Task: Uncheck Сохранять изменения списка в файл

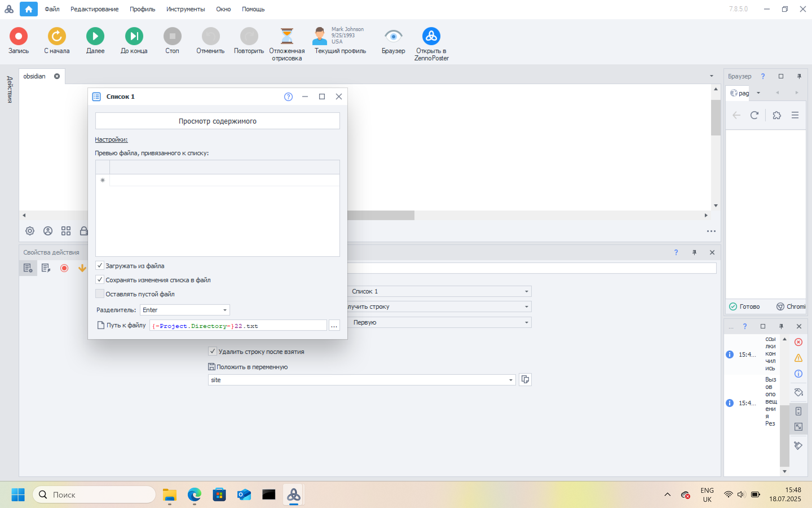Action: click(x=100, y=279)
